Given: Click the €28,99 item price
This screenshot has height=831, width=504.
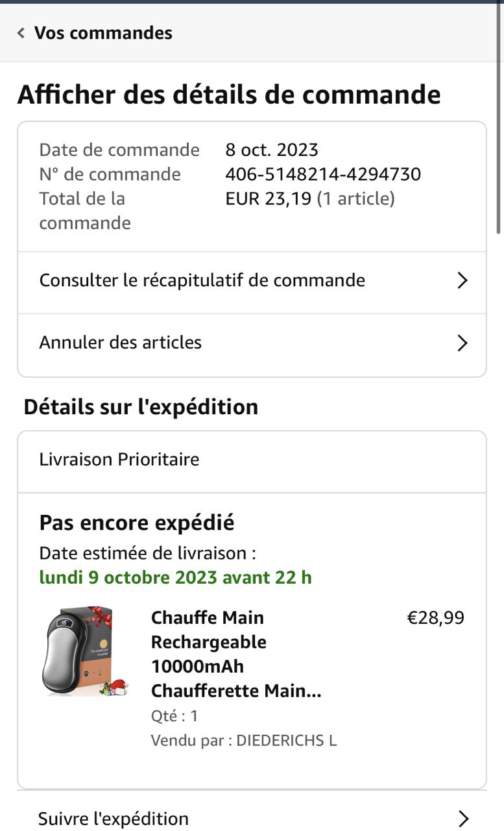Looking at the screenshot, I should tap(435, 618).
